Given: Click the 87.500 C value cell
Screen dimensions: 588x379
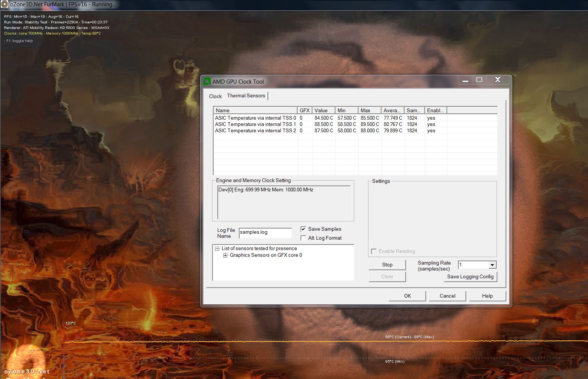Looking at the screenshot, I should click(324, 130).
